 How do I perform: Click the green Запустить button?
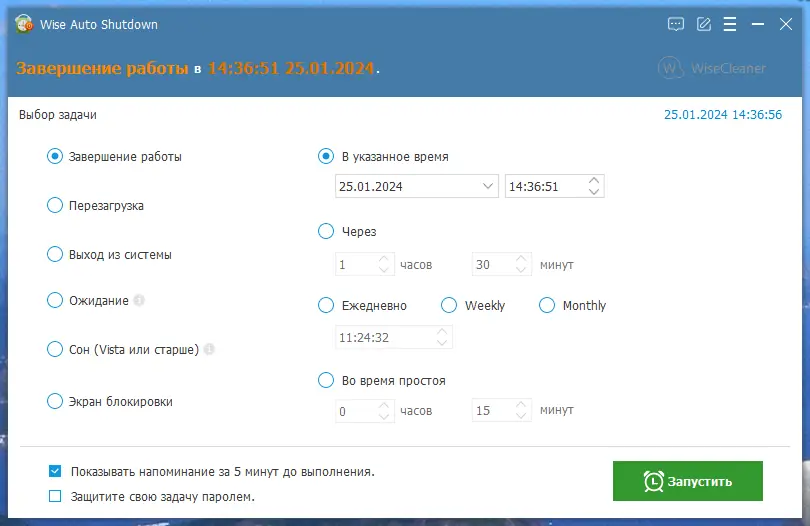point(688,481)
